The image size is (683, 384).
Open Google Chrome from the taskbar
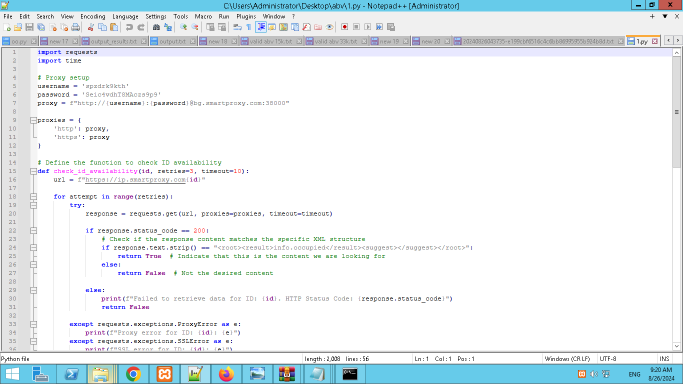pos(133,374)
